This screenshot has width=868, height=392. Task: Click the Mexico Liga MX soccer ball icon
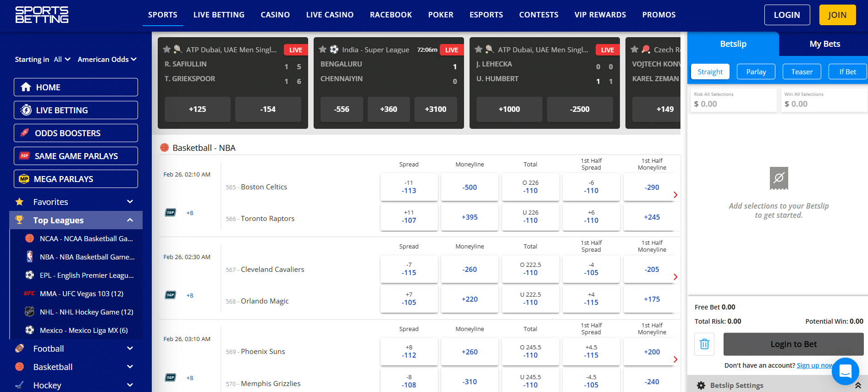(30, 330)
